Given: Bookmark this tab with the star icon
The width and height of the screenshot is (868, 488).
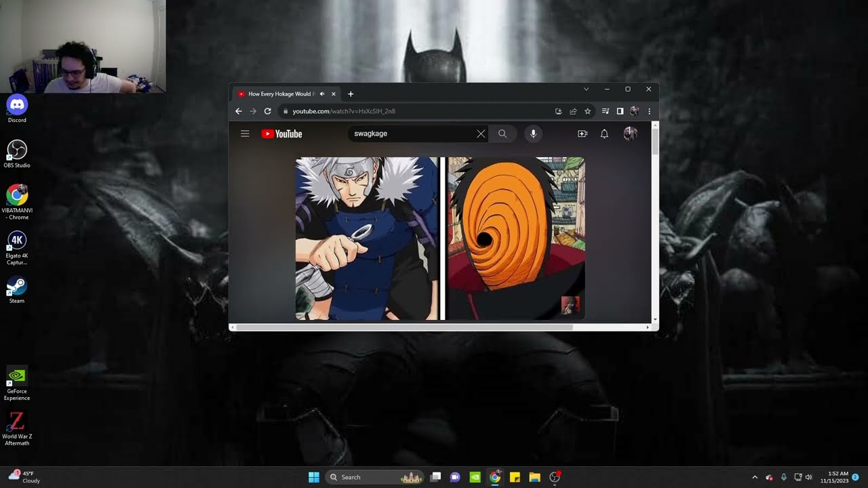Looking at the screenshot, I should point(588,111).
